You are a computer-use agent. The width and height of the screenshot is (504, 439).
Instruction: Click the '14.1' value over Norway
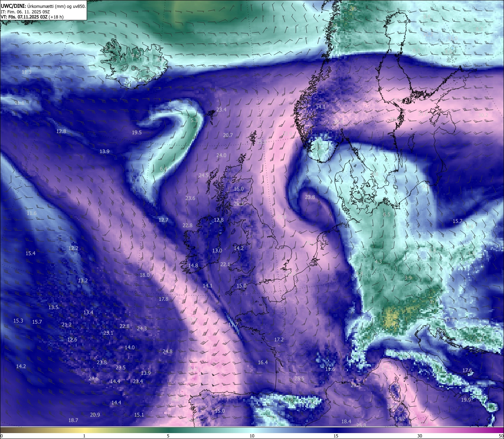click(x=321, y=107)
